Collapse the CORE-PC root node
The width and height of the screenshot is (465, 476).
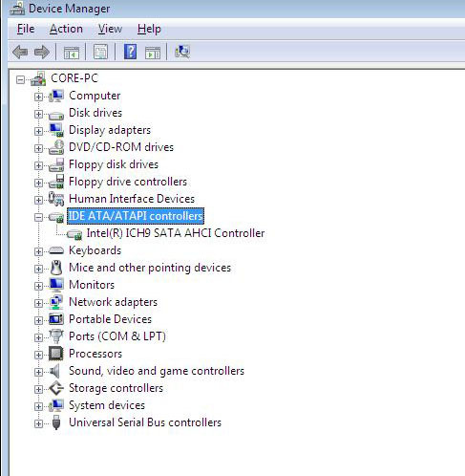(20, 79)
